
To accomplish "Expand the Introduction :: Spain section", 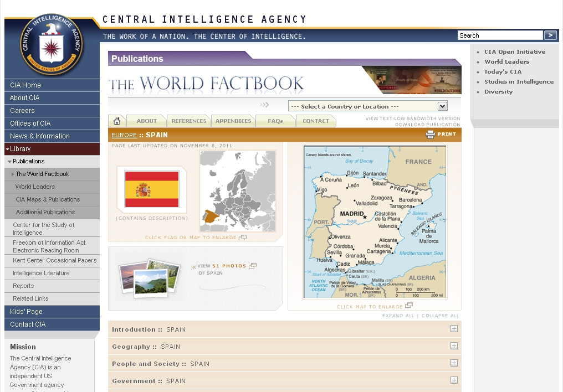I will tap(454, 328).
